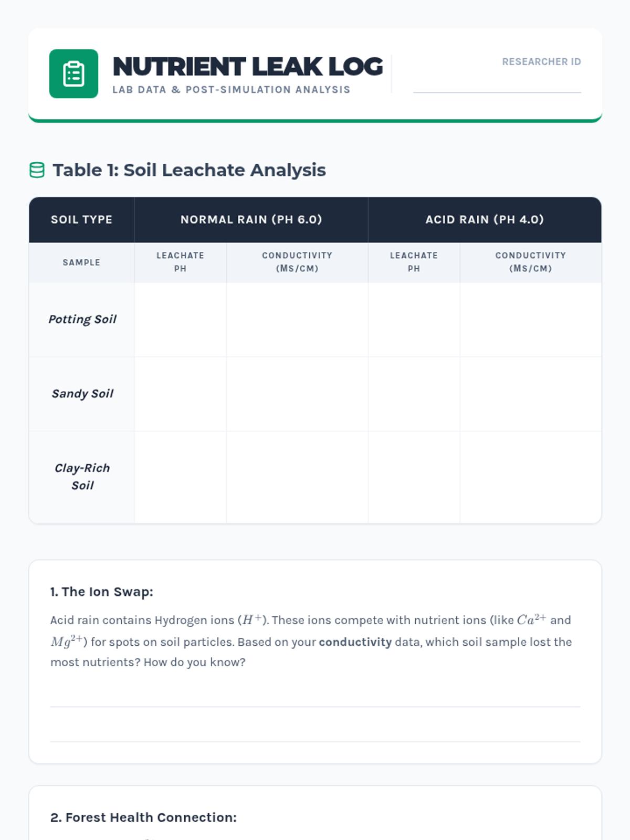630x840 pixels.
Task: Select Clay-Rich Soil normal rain leachate pH cell
Action: (x=181, y=477)
